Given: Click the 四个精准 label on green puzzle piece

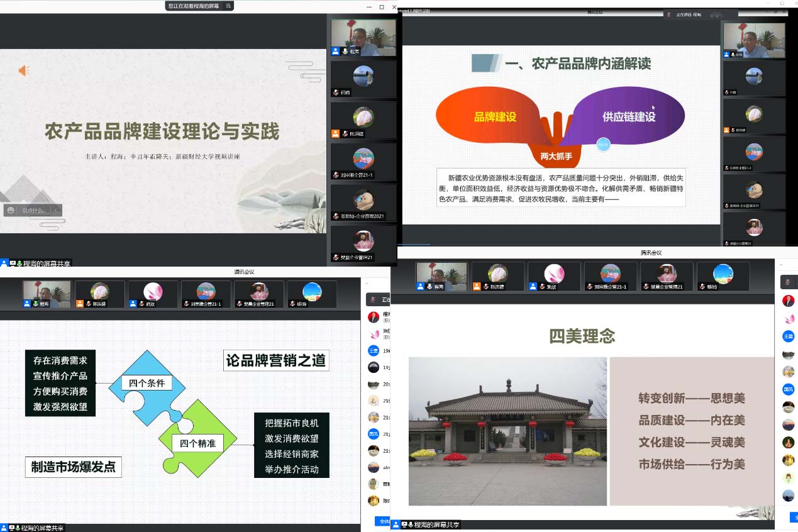Looking at the screenshot, I should click(197, 443).
